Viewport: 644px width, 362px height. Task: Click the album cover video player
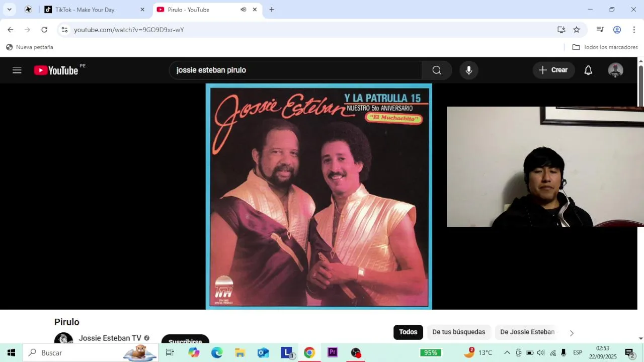[x=319, y=197]
